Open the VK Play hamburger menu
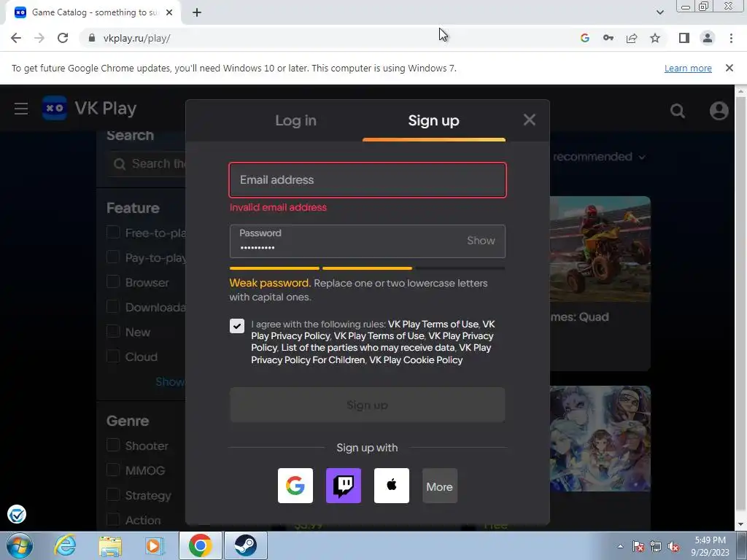This screenshot has height=560, width=747. tap(21, 109)
